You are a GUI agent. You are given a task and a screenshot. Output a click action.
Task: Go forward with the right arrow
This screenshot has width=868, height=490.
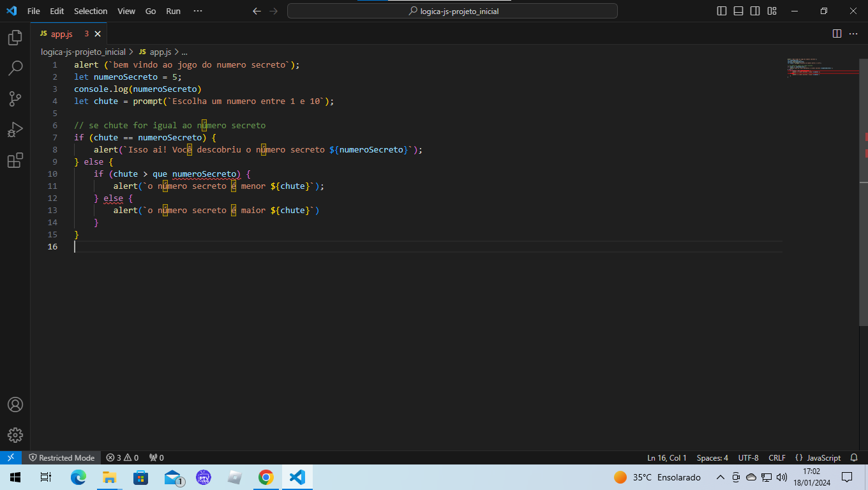[x=273, y=11]
